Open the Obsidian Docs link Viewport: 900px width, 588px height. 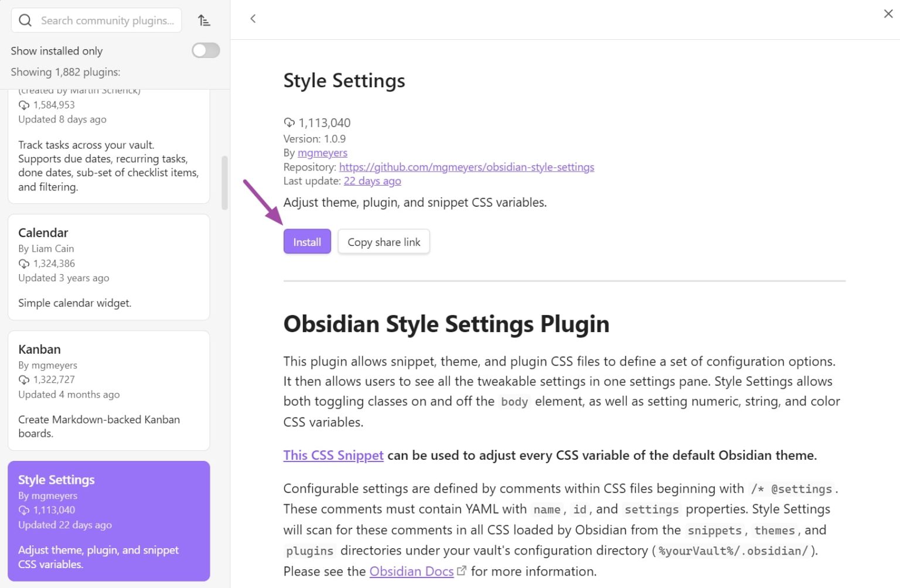point(411,571)
